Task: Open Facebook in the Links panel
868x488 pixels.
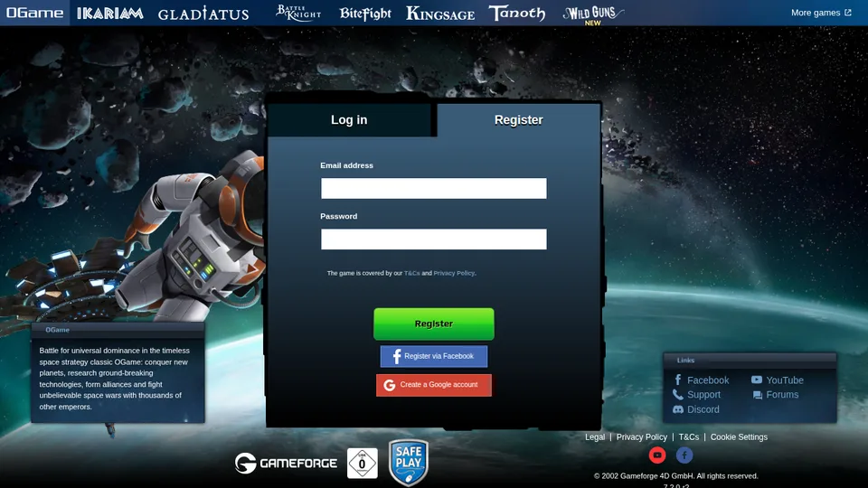Action: point(702,380)
